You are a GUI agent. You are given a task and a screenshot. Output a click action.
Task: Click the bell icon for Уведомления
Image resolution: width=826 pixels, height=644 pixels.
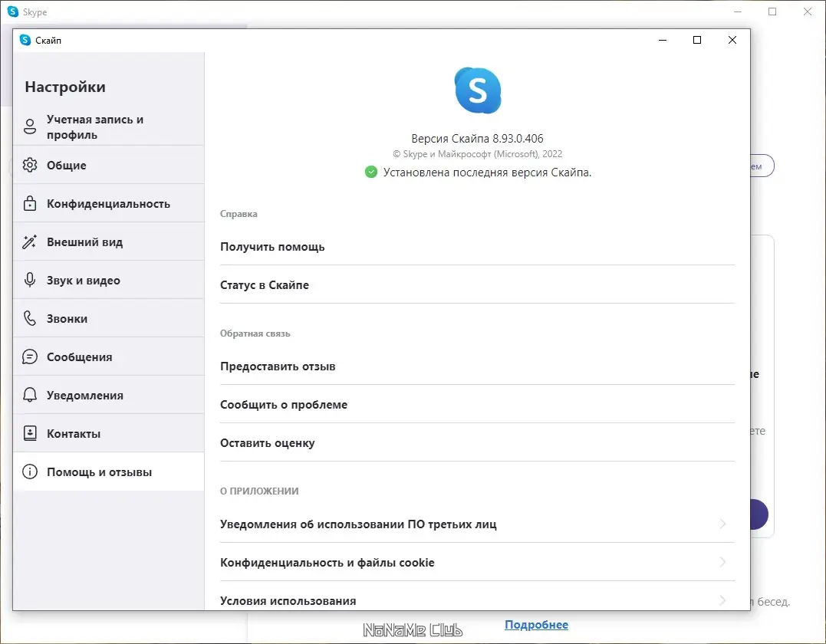pyautogui.click(x=30, y=395)
